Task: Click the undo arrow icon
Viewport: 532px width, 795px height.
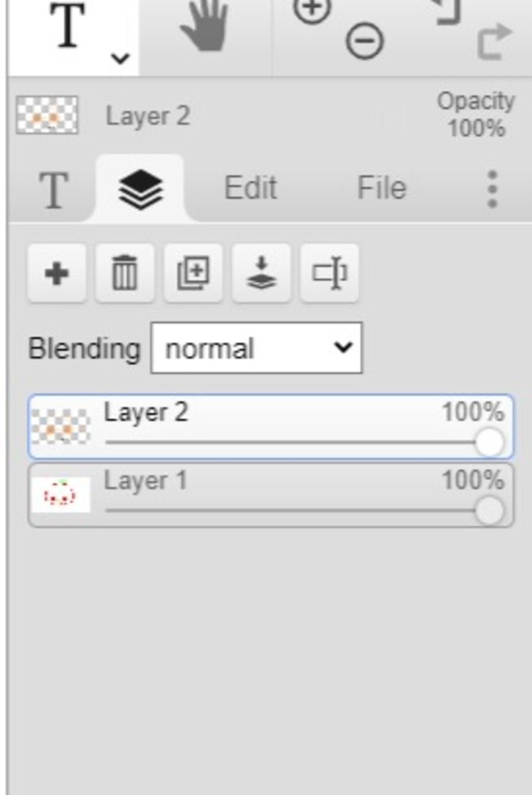Action: click(x=448, y=11)
